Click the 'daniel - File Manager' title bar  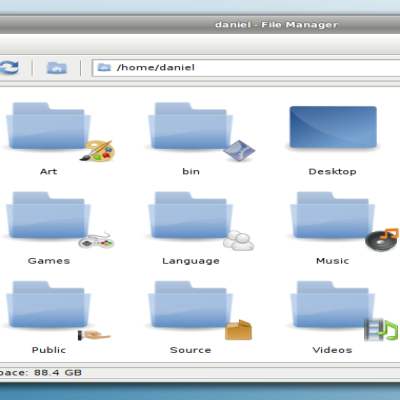click(x=200, y=25)
